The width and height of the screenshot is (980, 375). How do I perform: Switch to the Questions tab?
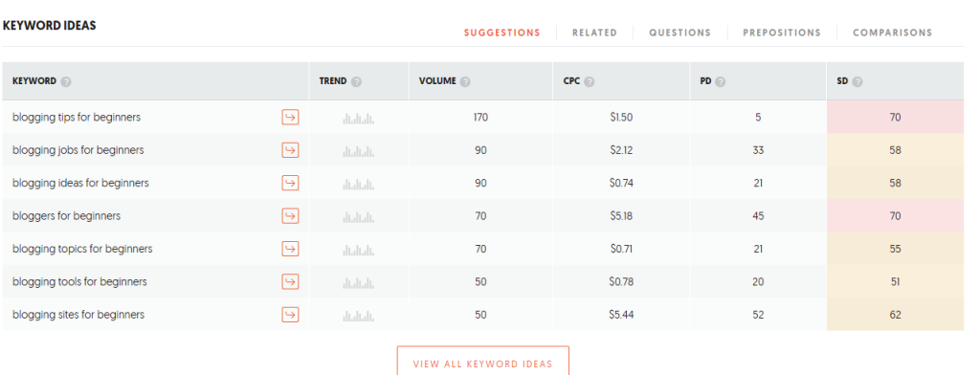click(x=680, y=33)
